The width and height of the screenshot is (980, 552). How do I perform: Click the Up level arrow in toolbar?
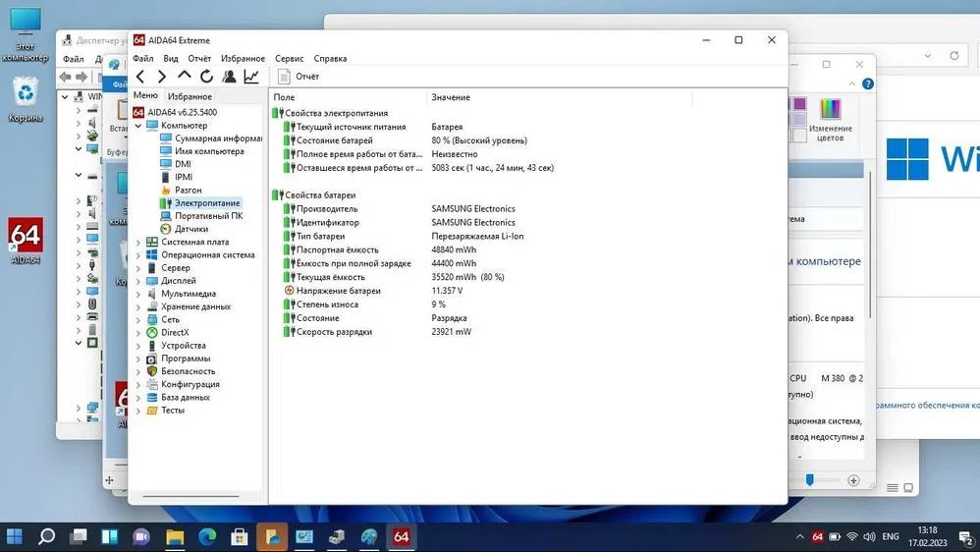point(185,77)
